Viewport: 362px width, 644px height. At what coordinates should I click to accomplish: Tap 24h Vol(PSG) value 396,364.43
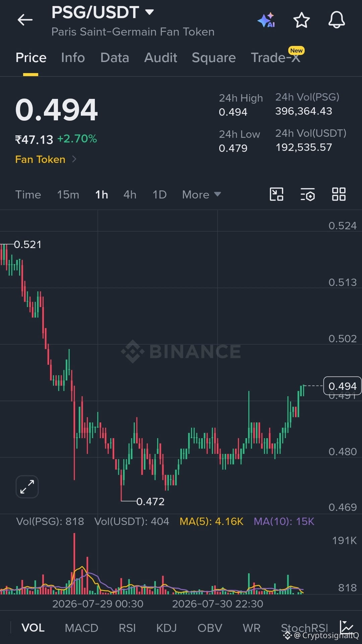(304, 111)
